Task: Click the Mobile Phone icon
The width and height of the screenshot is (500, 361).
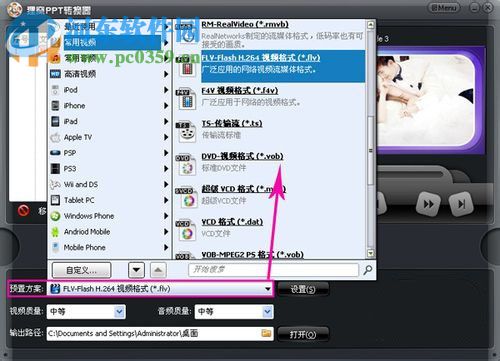Action: (x=55, y=247)
